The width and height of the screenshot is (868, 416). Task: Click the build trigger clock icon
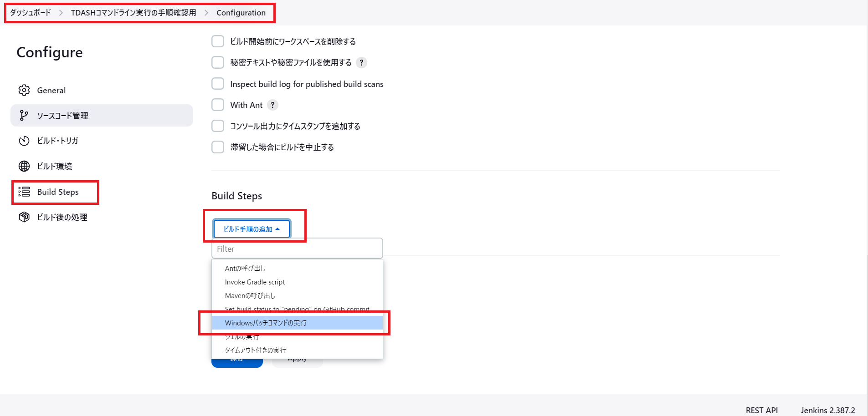[24, 141]
